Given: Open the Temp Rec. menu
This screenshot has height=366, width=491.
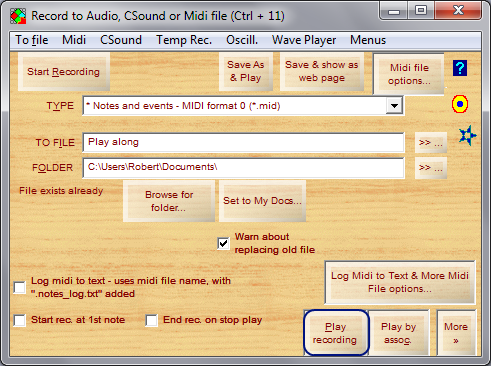Looking at the screenshot, I should [184, 40].
